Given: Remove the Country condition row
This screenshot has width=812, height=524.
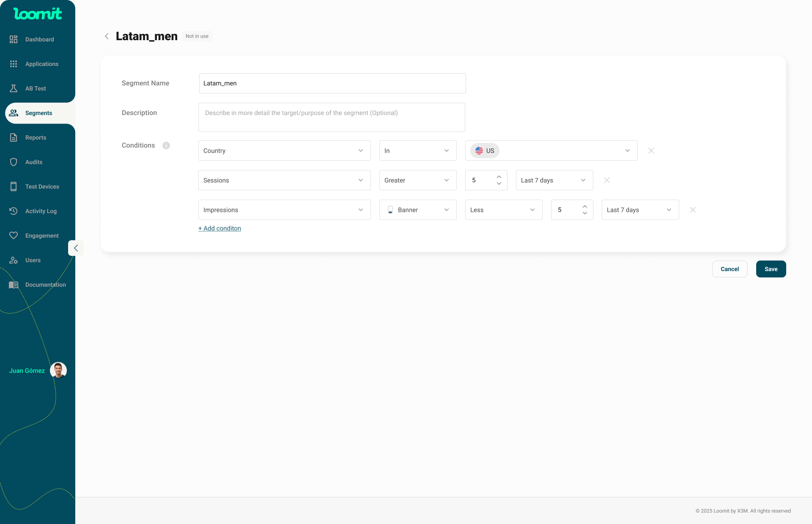Looking at the screenshot, I should [651, 151].
